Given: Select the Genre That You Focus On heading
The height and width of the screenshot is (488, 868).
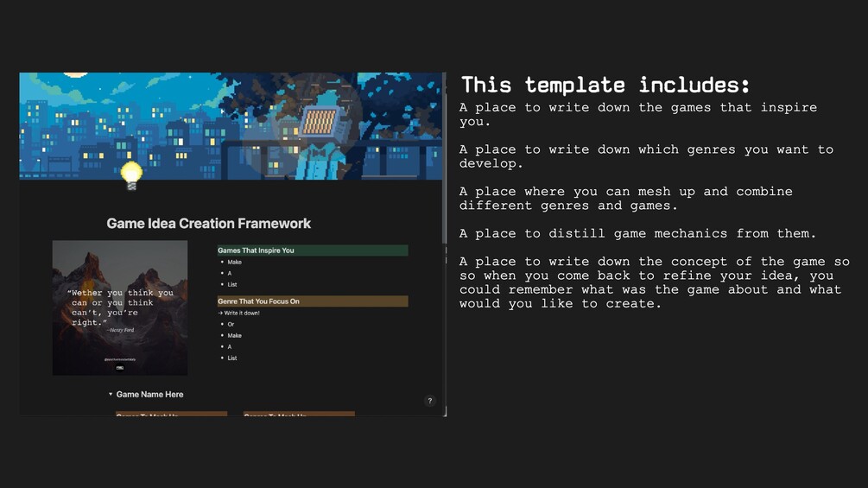Looking at the screenshot, I should 313,301.
